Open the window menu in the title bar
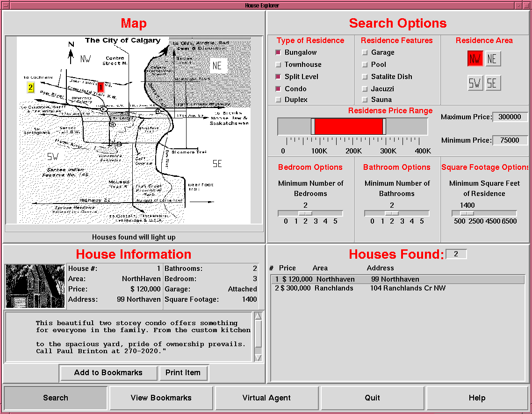The width and height of the screenshot is (532, 414). [5, 6]
